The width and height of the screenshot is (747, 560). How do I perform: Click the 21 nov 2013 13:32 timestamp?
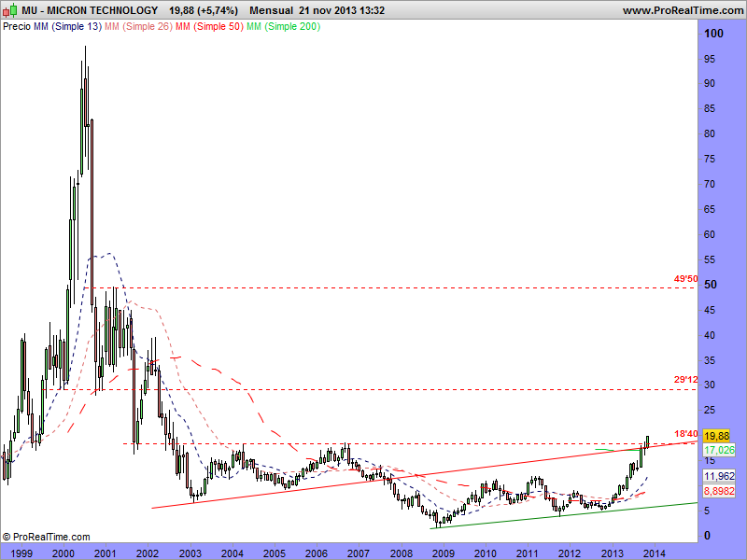342,10
